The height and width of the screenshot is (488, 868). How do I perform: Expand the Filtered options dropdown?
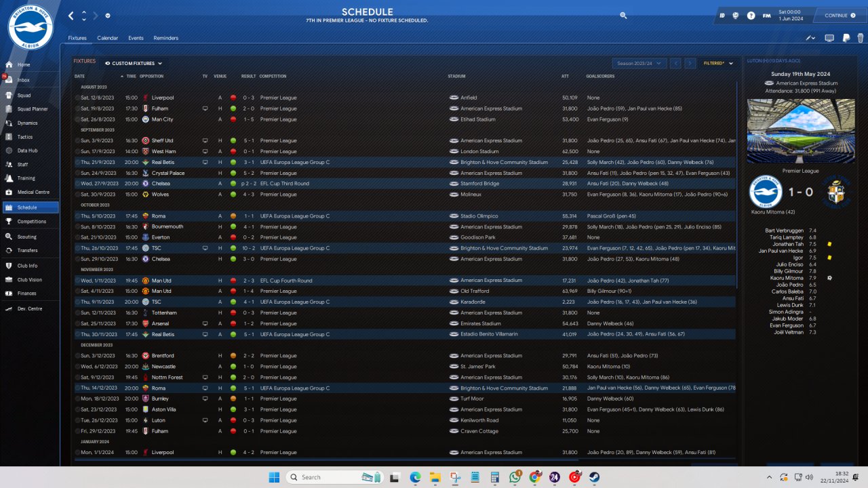718,63
